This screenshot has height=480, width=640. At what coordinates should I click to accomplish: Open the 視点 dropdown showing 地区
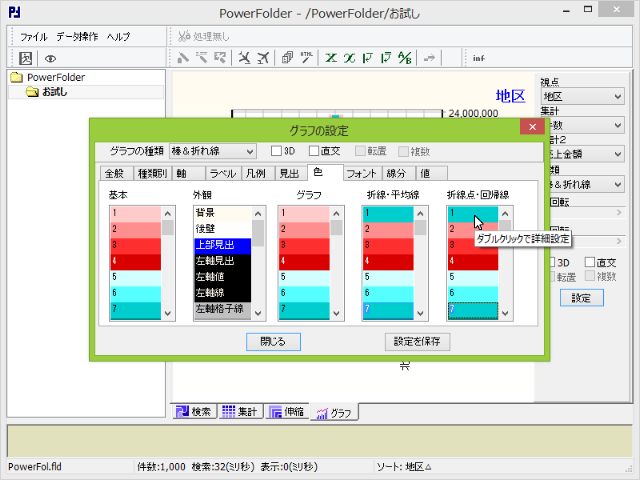click(582, 97)
